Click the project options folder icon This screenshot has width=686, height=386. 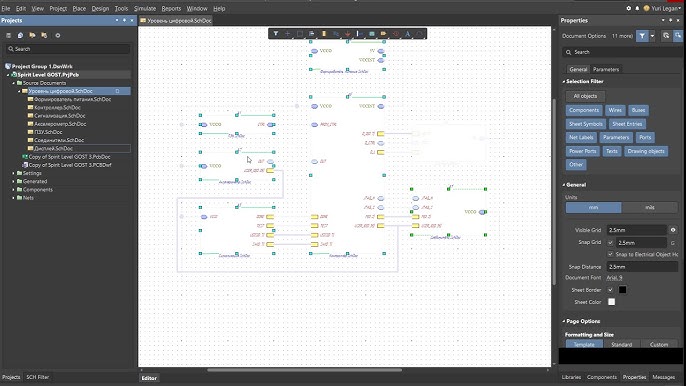click(x=44, y=35)
